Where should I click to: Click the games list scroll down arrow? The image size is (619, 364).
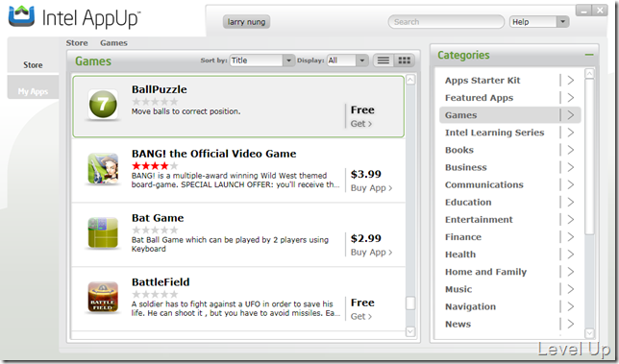pos(410,331)
